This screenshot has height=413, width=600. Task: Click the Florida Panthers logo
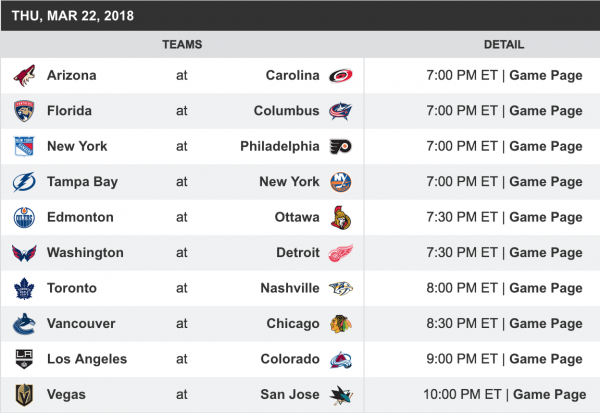tap(25, 111)
